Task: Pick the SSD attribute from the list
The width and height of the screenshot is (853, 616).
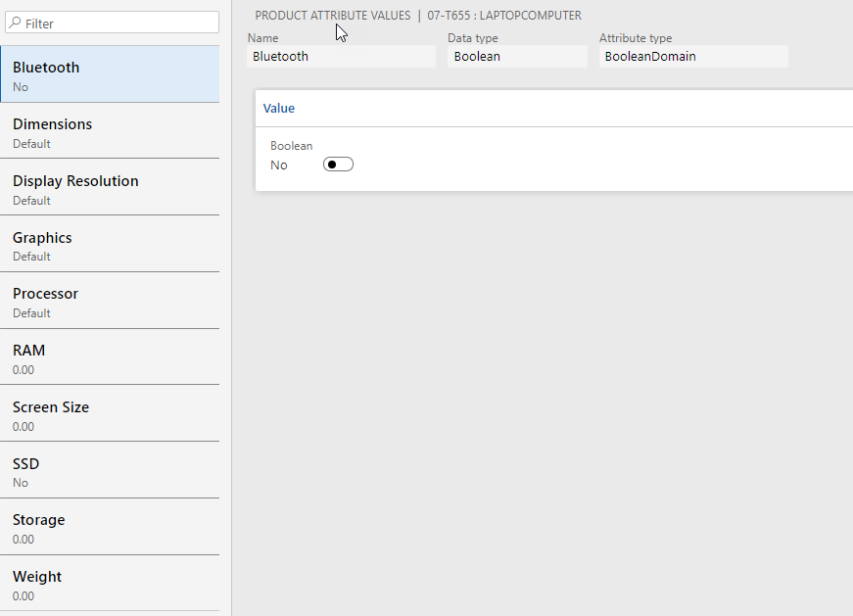Action: pyautogui.click(x=109, y=471)
